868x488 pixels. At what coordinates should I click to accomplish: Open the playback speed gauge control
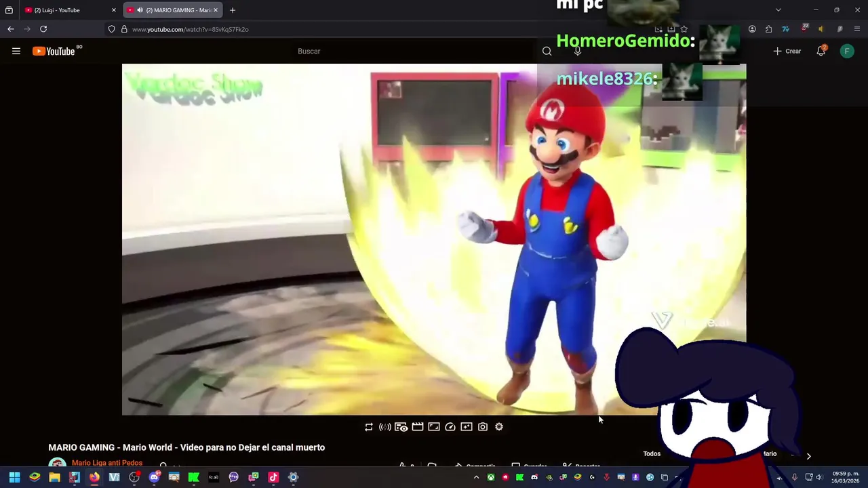450,427
